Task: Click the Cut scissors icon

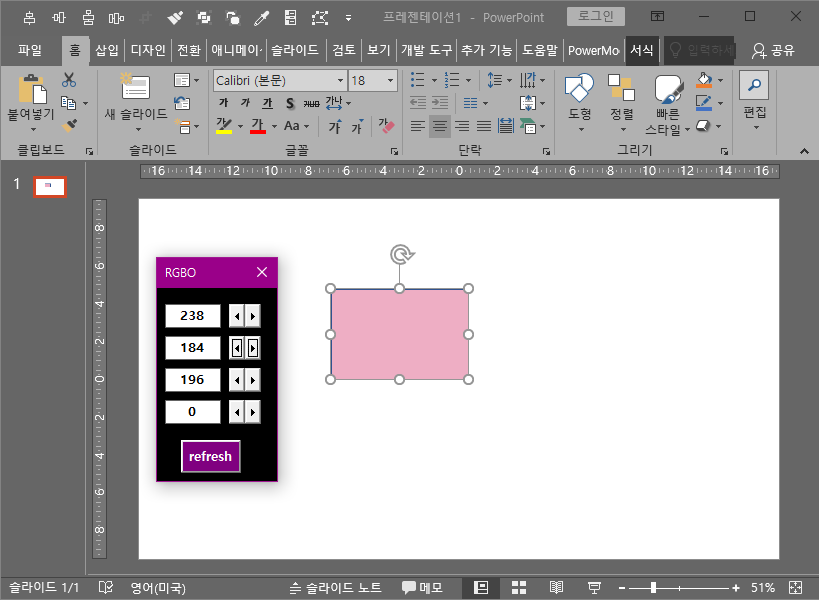Action: click(x=68, y=80)
